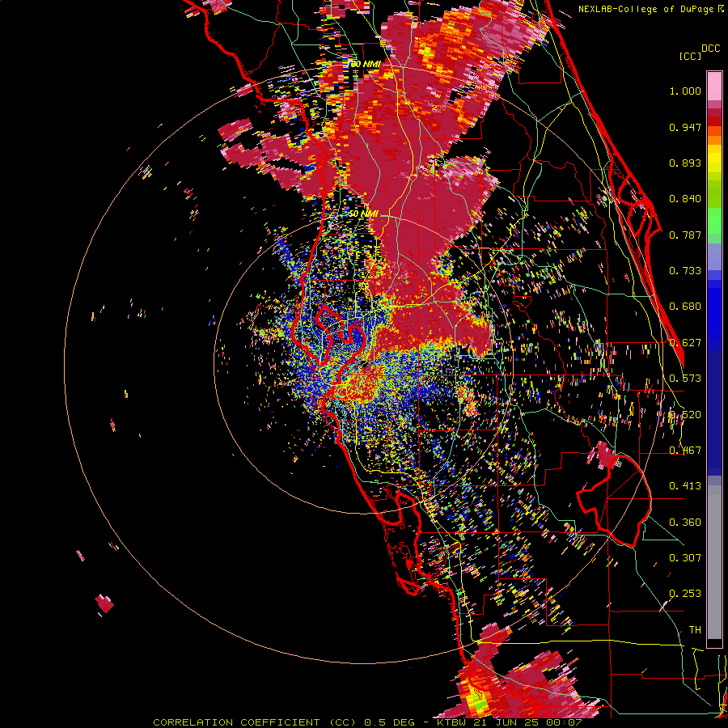Select the 0.893 color scale value
This screenshot has width=728, height=728.
(x=685, y=163)
